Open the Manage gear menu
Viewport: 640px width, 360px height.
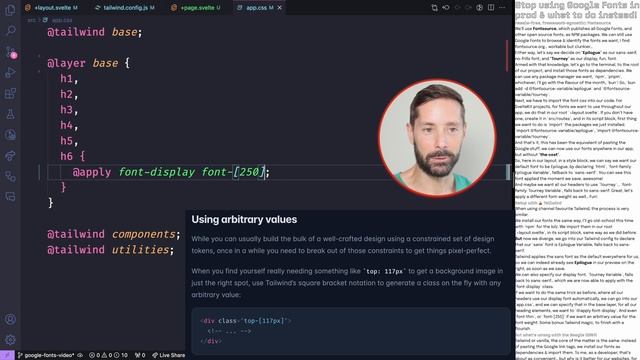[x=11, y=340]
